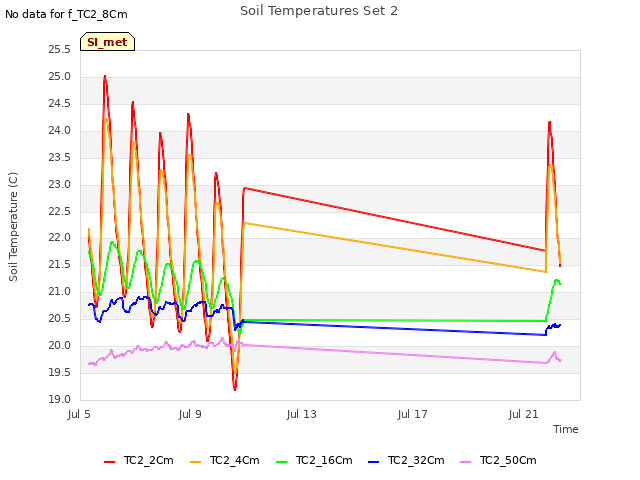Click the 24.5 y-axis label
640x480 pixels.
pos(60,103)
